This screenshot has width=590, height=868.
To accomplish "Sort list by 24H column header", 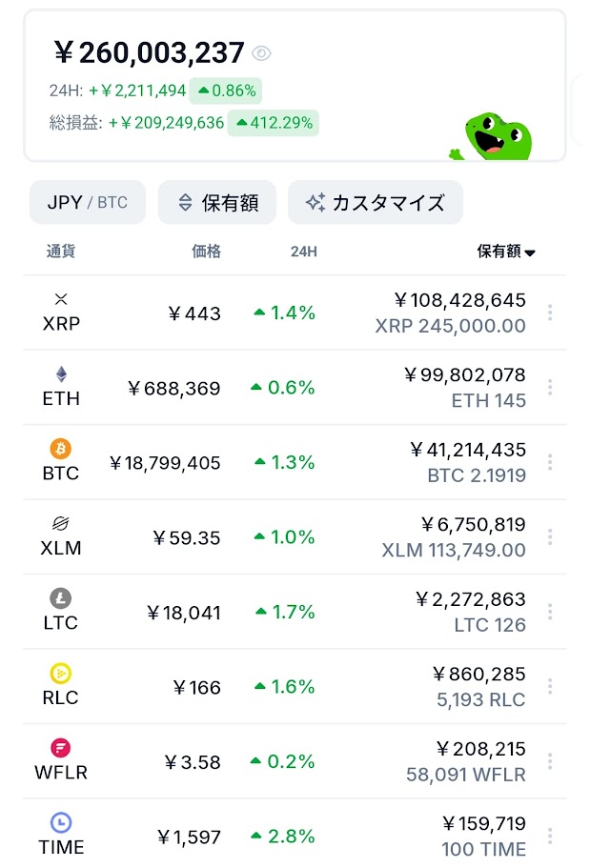I will tap(304, 252).
